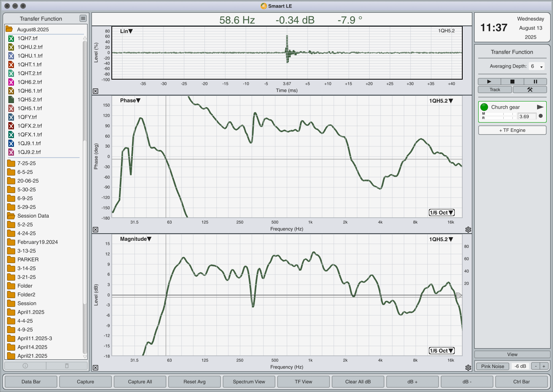Open the tools (hammer and wrench) settings

(530, 90)
